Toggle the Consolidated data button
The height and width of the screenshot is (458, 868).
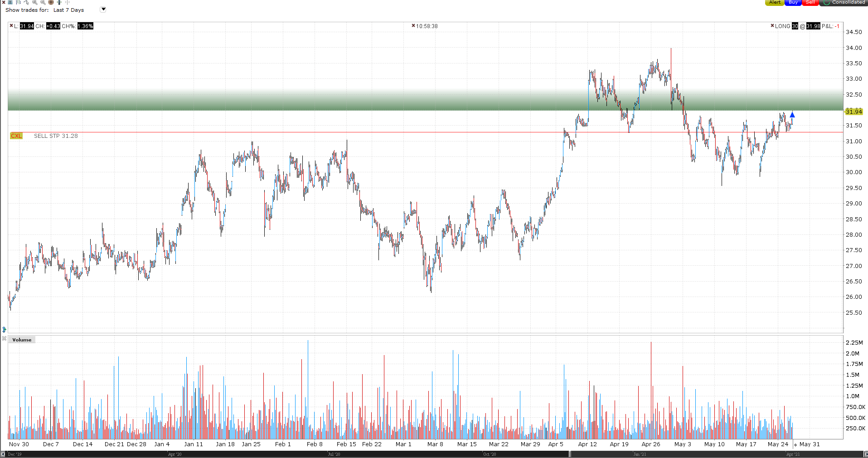tap(844, 2)
